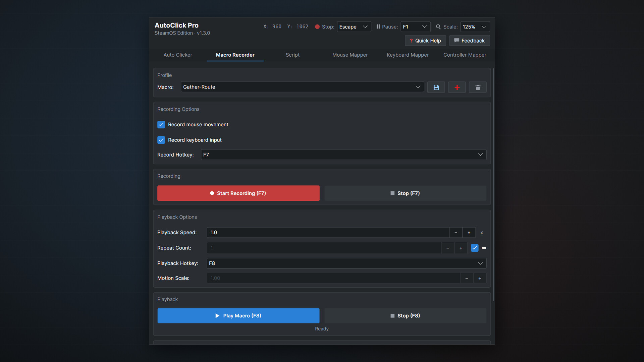
Task: Uncheck Record mouse movement
Action: pyautogui.click(x=161, y=125)
